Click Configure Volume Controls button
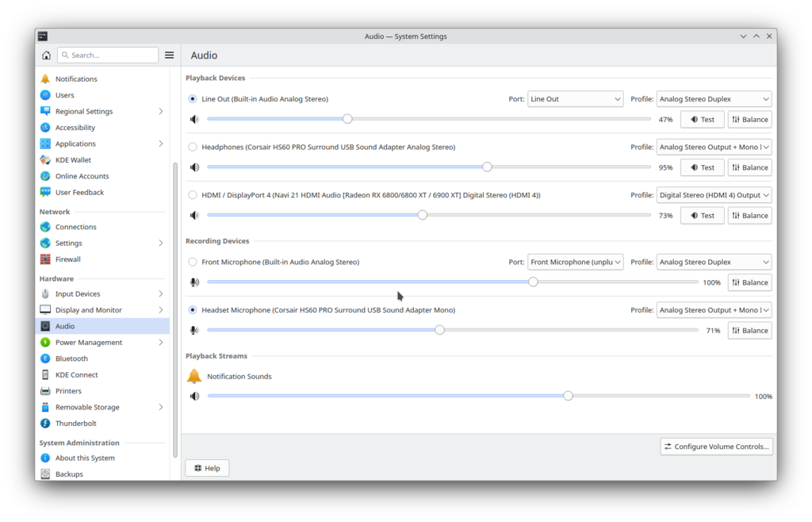812x522 pixels. click(x=716, y=447)
